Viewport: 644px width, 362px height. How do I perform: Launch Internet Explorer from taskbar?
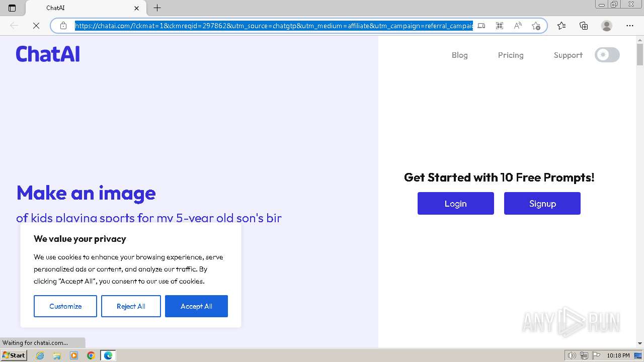[x=40, y=355]
